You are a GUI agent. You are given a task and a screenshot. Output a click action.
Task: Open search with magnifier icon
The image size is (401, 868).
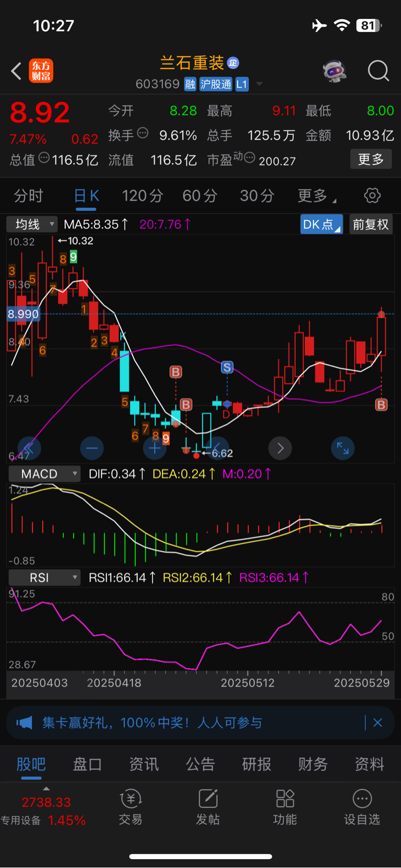(x=379, y=71)
